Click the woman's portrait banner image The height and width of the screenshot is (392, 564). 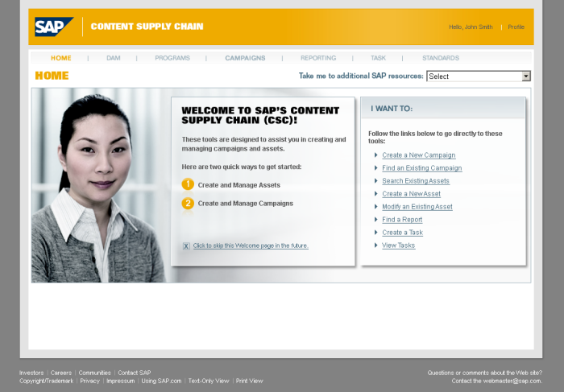(x=97, y=185)
